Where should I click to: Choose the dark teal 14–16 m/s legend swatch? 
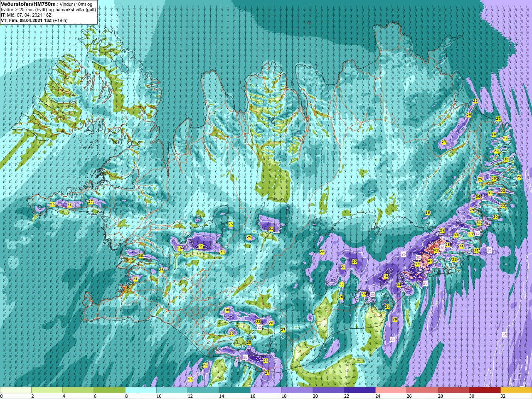[x=234, y=390]
